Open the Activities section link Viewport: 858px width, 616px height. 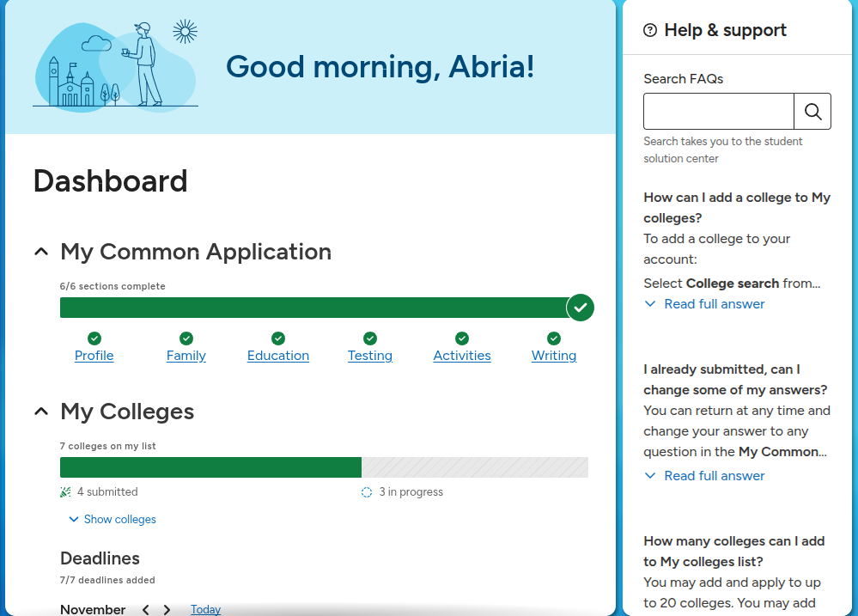(x=462, y=356)
